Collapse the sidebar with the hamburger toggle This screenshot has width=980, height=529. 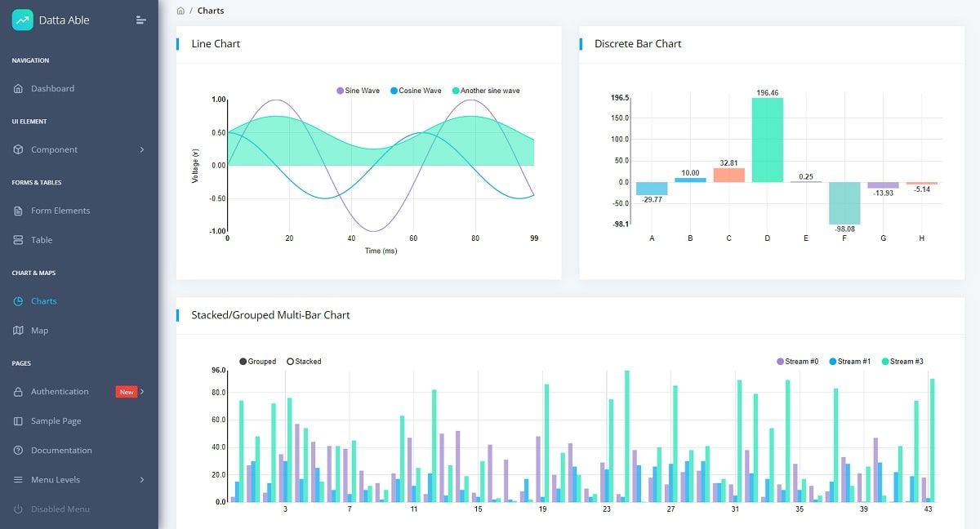[139, 19]
